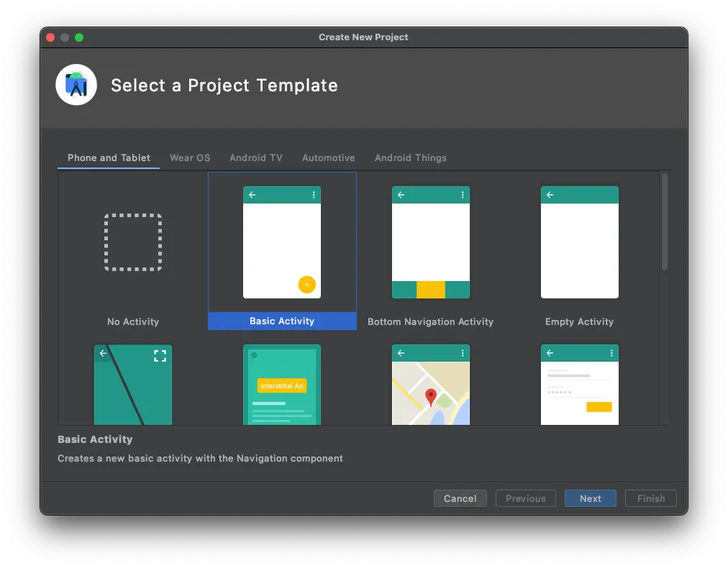The image size is (728, 568).
Task: Maximize window with green title button
Action: pyautogui.click(x=79, y=37)
